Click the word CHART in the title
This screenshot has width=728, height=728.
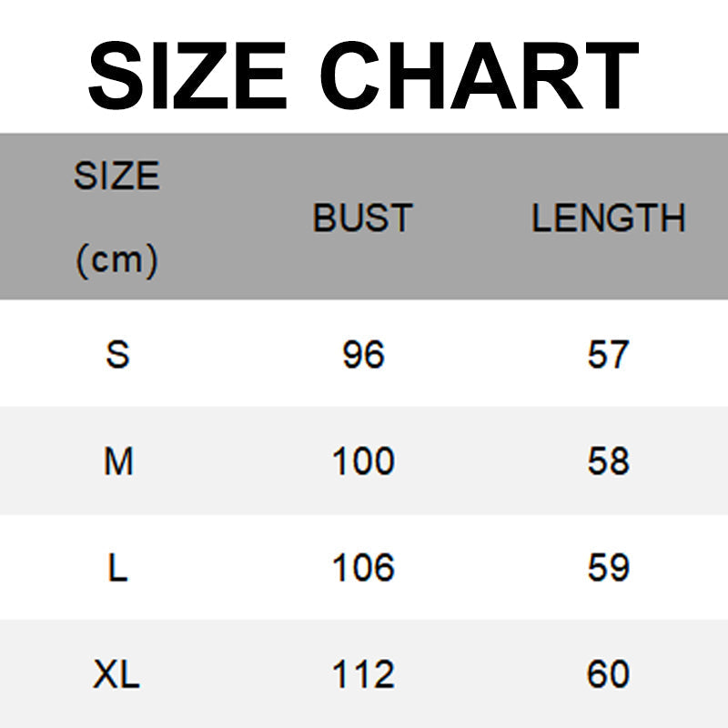point(480,75)
